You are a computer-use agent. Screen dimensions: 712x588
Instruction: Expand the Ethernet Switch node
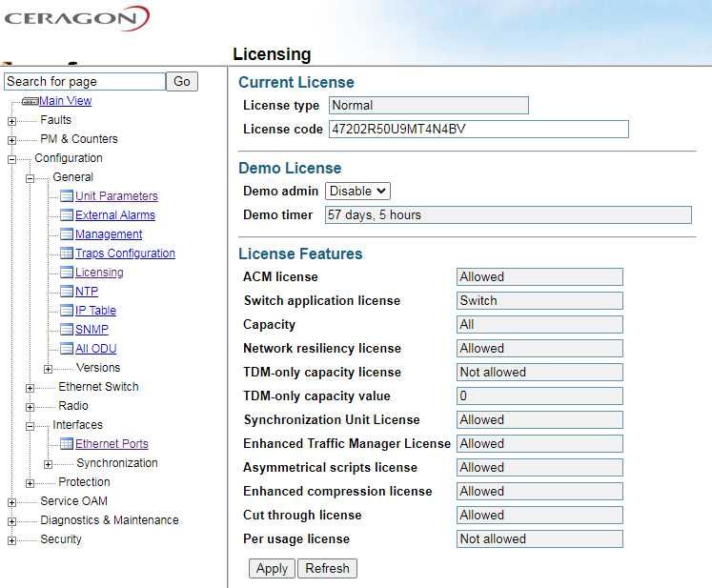[30, 388]
